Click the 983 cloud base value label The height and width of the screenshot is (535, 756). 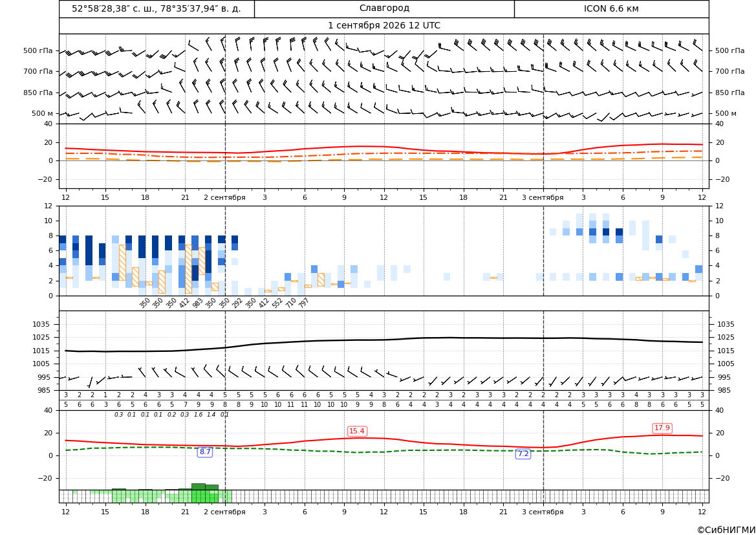coord(198,303)
